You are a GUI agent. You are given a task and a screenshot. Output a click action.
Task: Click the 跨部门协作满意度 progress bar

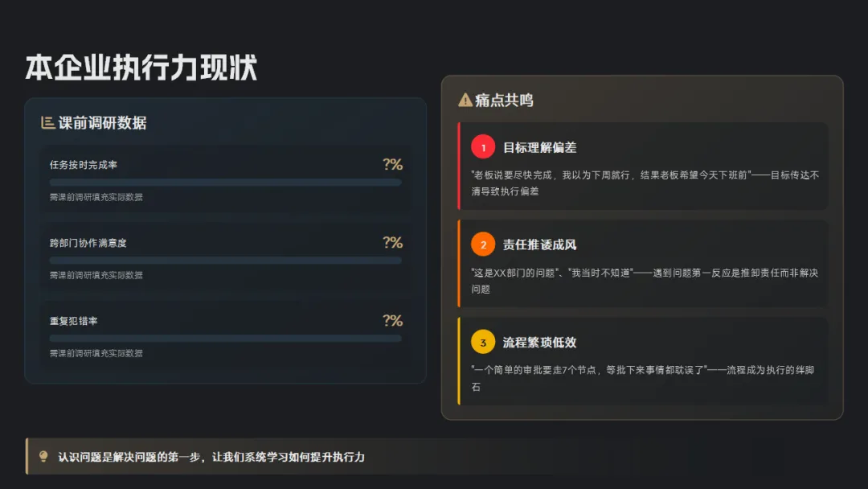[x=225, y=261]
